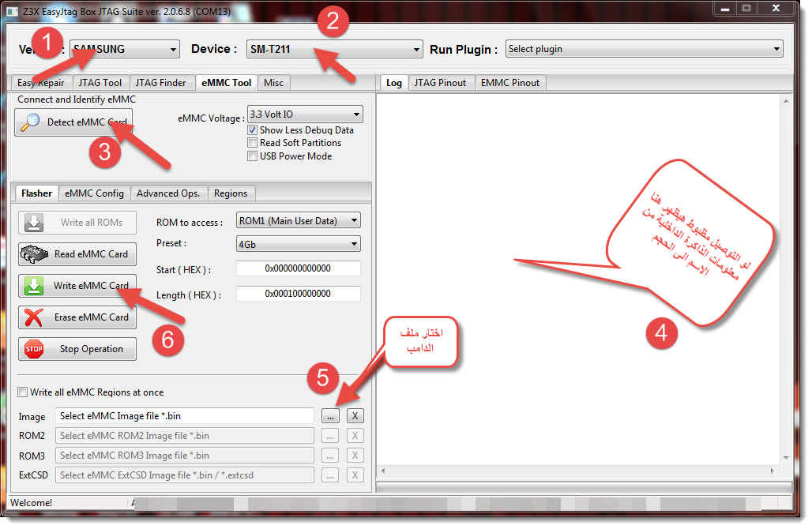Click the red X icon on Erase eMMC Card

34,317
